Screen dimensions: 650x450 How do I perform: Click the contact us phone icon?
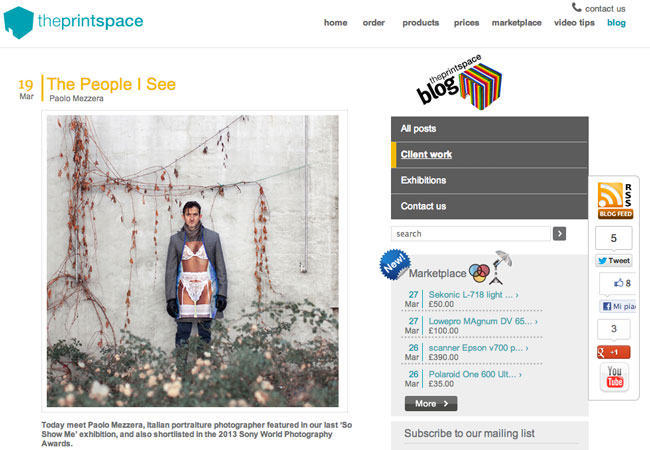click(x=577, y=7)
